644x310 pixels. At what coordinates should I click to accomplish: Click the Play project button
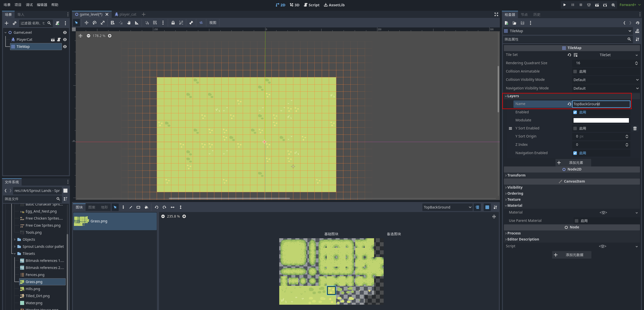point(565,5)
